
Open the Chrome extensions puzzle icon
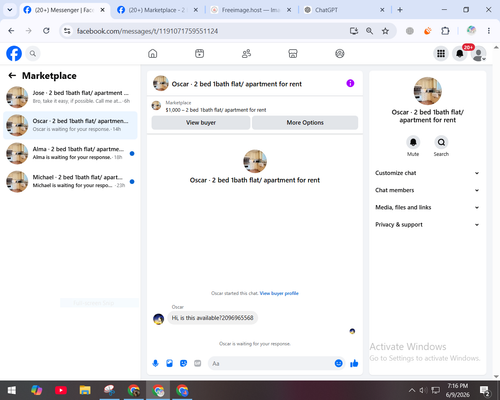445,31
